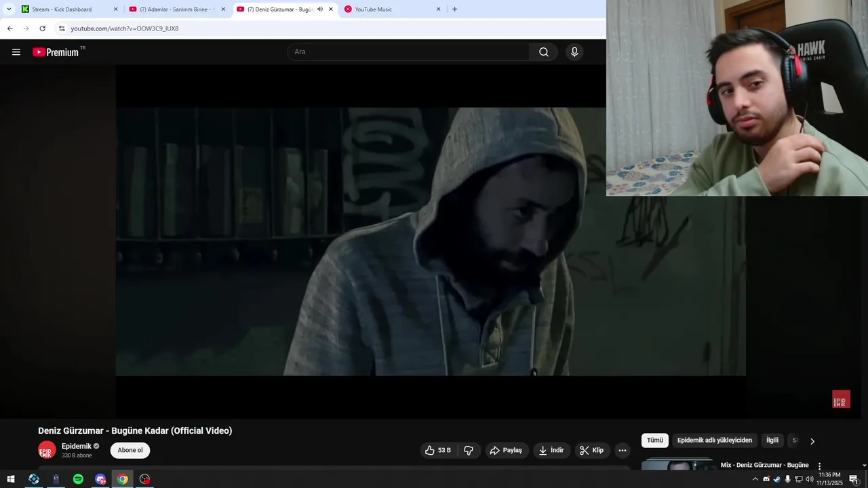Open Spotify from the taskbar
This screenshot has height=488, width=868.
78,479
